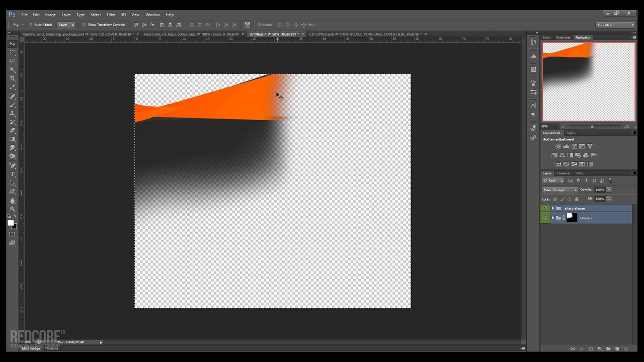Image resolution: width=644 pixels, height=362 pixels.
Task: Select the Zoom tool in toolbar
Action: coord(12,209)
